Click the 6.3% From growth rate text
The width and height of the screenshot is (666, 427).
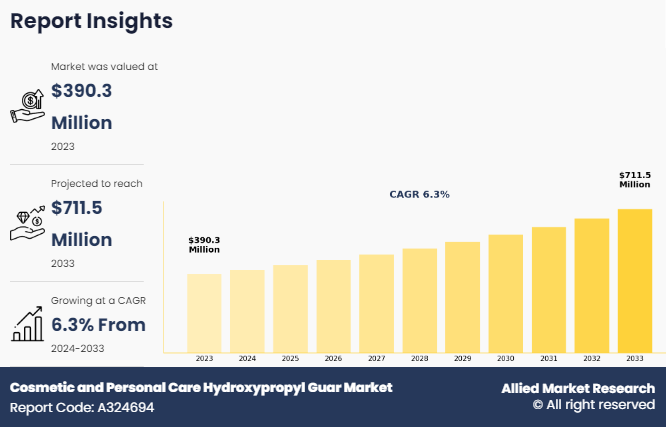tap(98, 325)
